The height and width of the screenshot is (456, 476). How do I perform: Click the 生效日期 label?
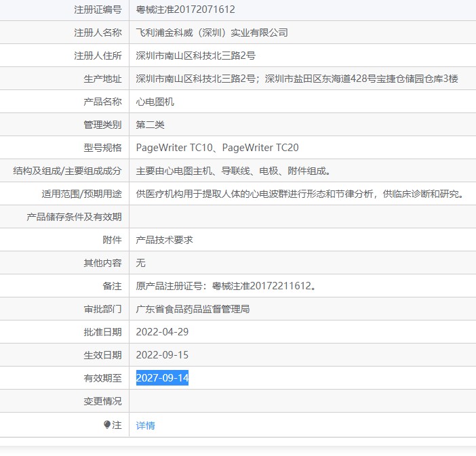pyautogui.click(x=102, y=355)
